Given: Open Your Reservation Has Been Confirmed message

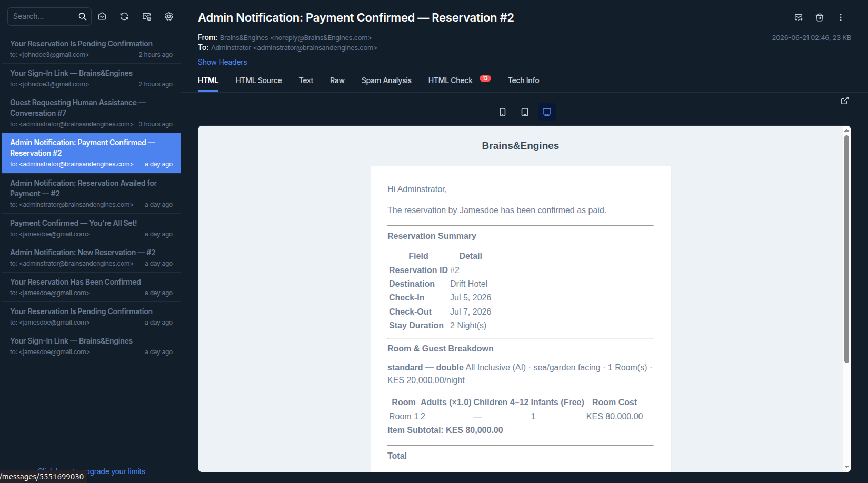Looking at the screenshot, I should click(92, 287).
